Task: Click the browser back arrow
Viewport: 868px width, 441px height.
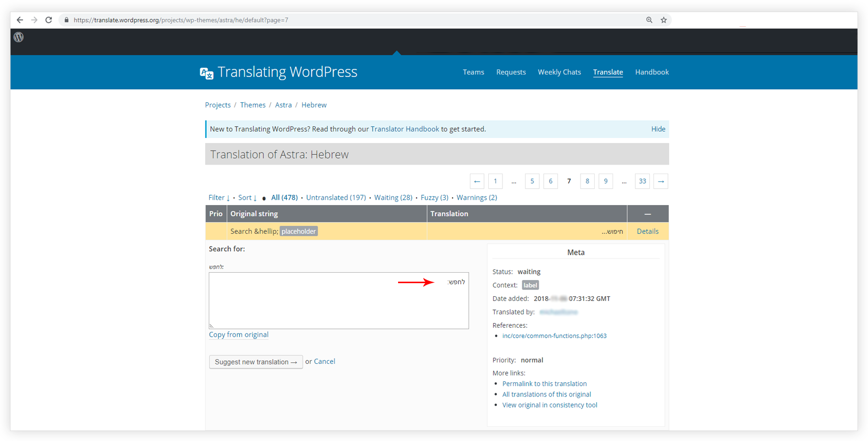Action: 20,20
